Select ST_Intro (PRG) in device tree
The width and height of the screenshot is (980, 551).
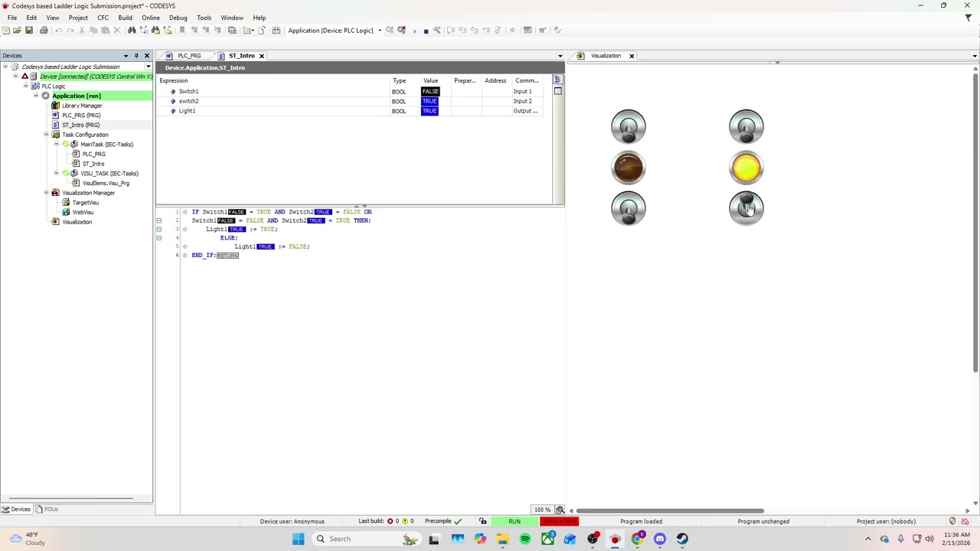coord(80,125)
